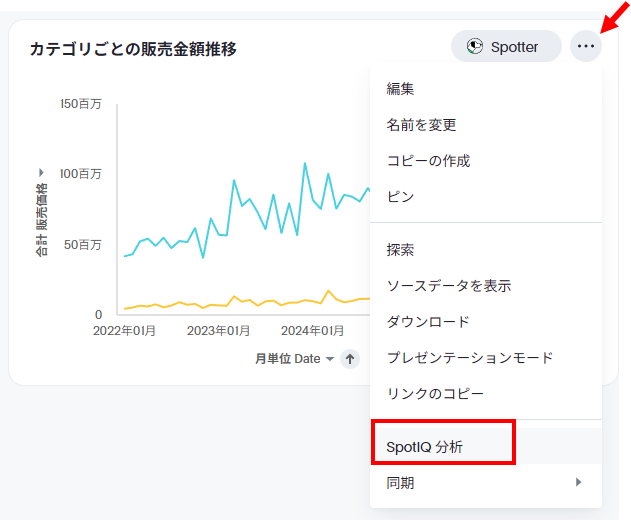Click the 合計 販売価格 y-axis label
This screenshot has width=631, height=520.
(x=42, y=220)
